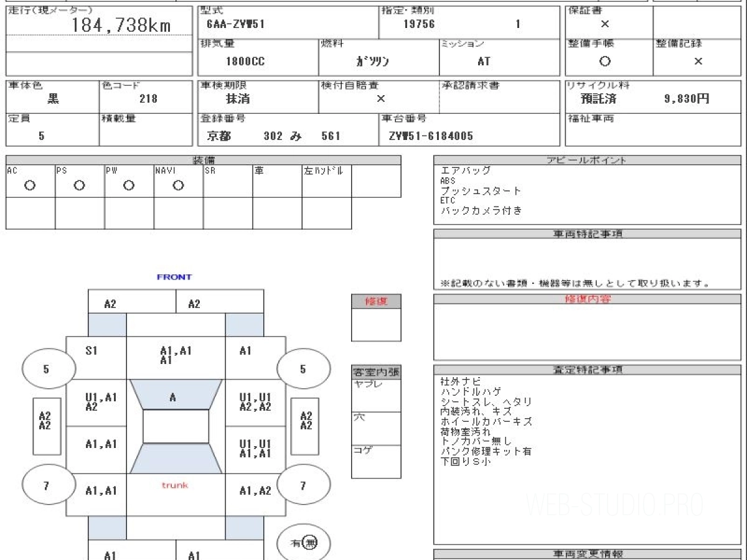Click the AC equipment cell
This screenshot has height=560, width=747.
tap(30, 181)
